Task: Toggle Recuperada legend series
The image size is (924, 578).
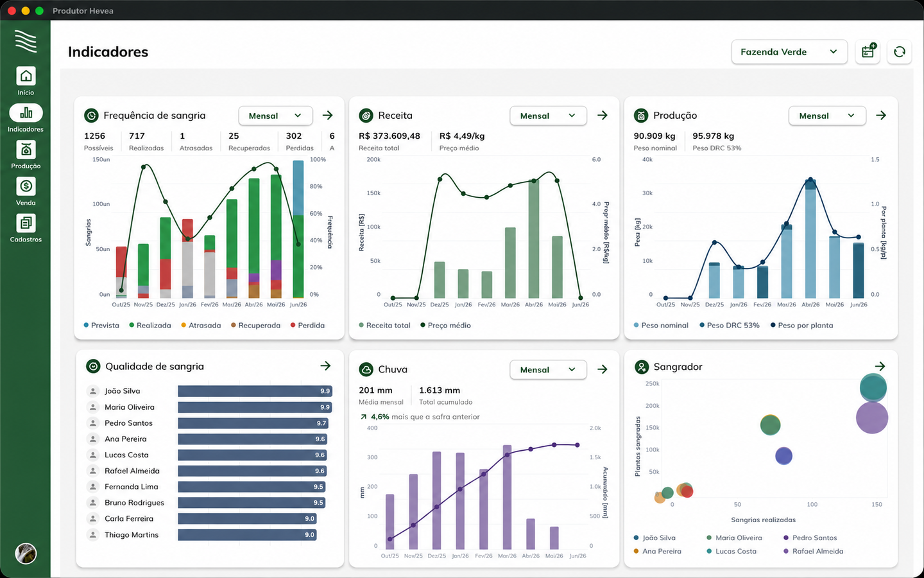Action: [x=255, y=326]
